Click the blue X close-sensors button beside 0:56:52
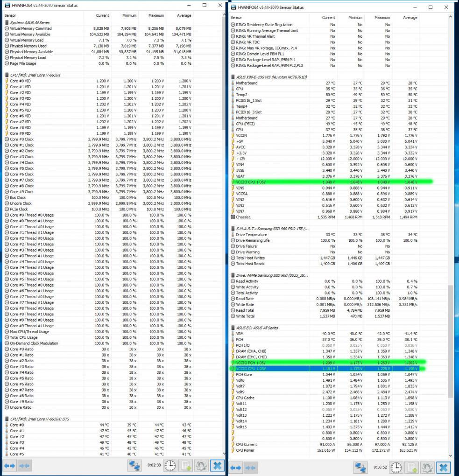 point(444,468)
